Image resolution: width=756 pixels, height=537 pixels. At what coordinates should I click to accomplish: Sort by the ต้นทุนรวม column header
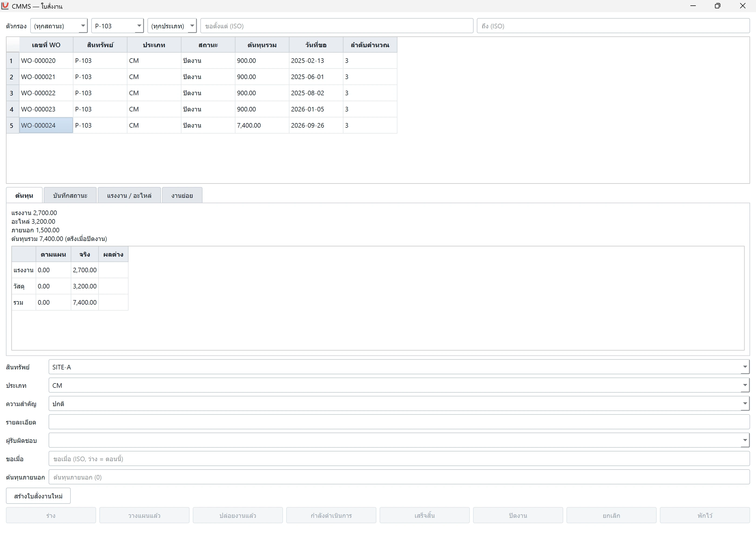(x=262, y=45)
